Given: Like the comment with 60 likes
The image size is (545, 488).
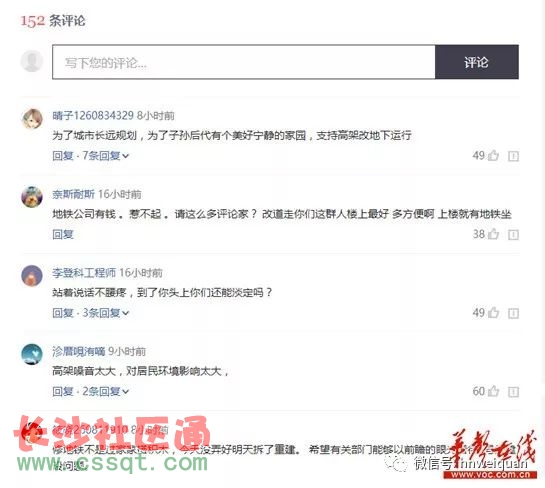Looking at the screenshot, I should click(493, 391).
